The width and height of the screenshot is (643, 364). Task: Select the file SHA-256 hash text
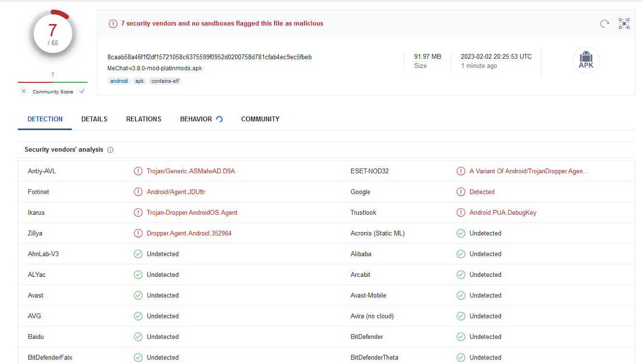210,57
